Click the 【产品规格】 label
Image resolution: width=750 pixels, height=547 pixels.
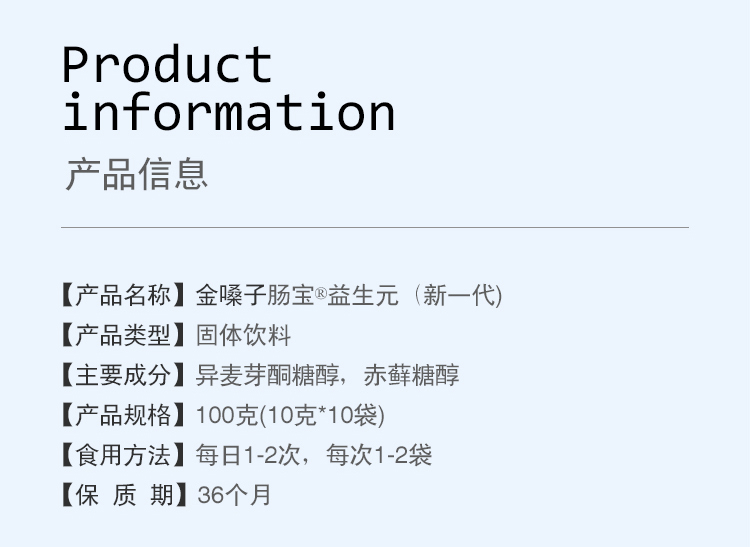[124, 416]
